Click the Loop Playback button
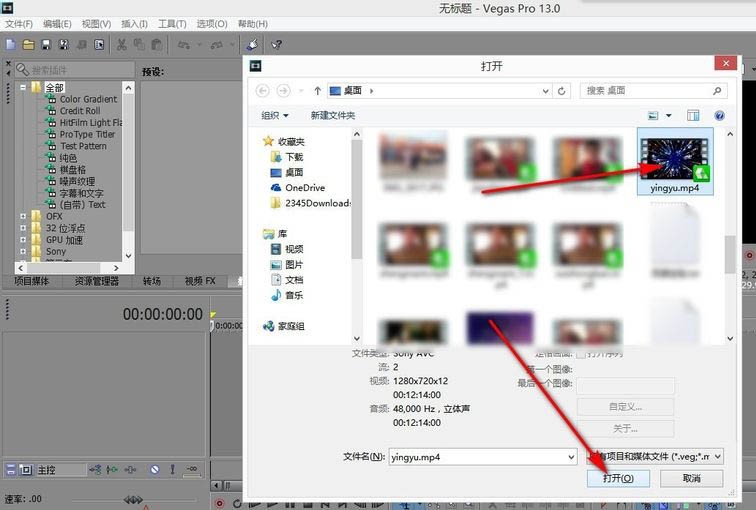756x510 pixels. (x=237, y=503)
